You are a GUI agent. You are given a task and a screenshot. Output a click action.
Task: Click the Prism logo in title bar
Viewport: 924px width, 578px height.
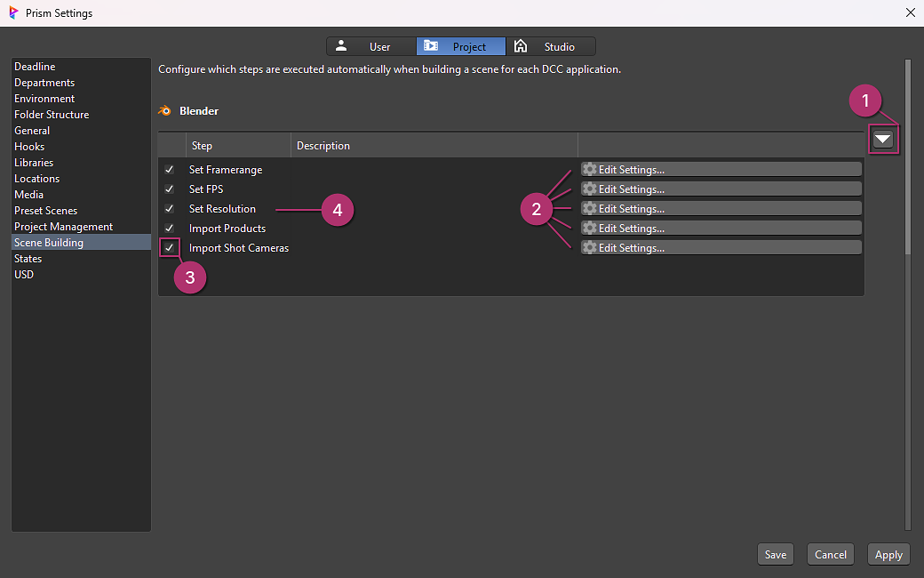point(13,12)
